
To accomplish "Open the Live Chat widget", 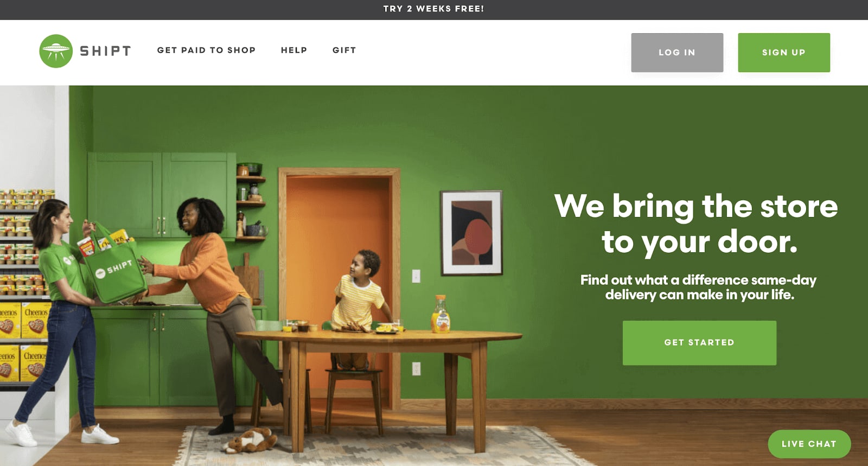I will pyautogui.click(x=809, y=444).
